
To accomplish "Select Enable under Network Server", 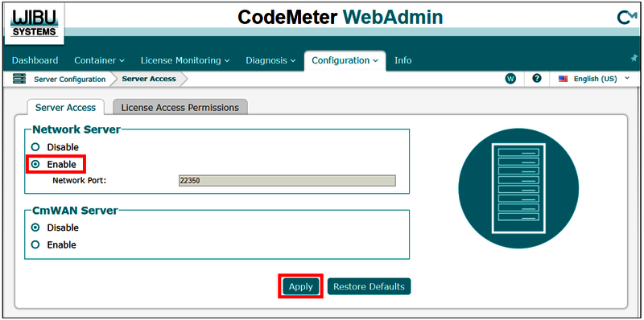I will point(54,164).
